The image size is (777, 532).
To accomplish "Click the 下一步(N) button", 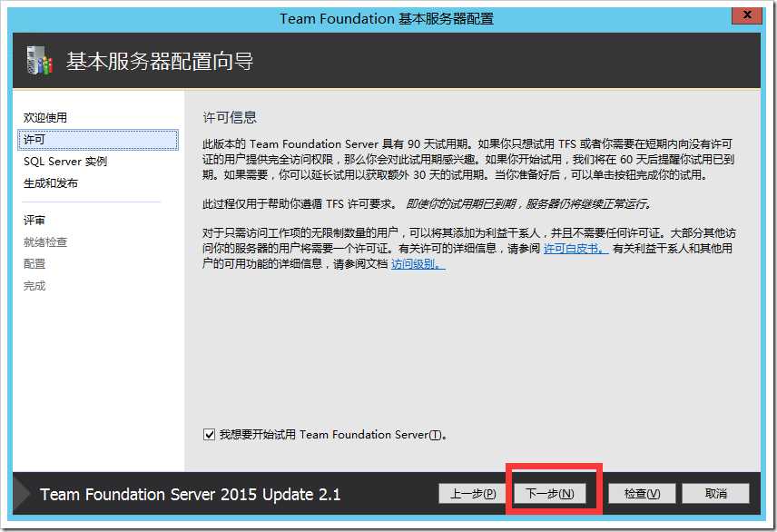I will 549,494.
